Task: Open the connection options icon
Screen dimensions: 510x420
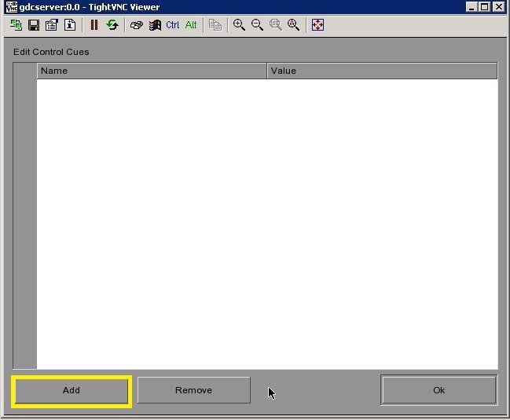Action: pyautogui.click(x=51, y=25)
